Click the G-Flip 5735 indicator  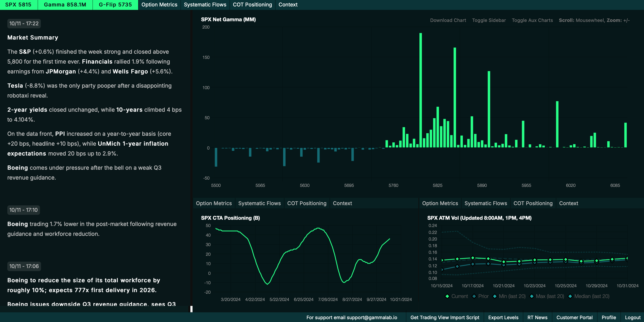click(x=115, y=5)
